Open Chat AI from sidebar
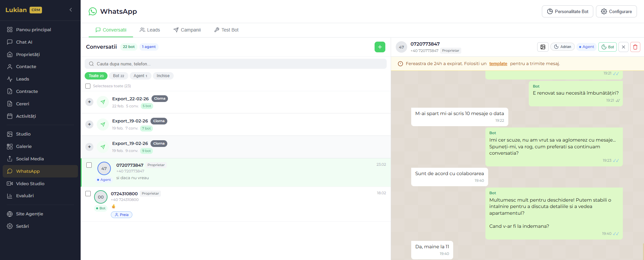 click(40, 42)
